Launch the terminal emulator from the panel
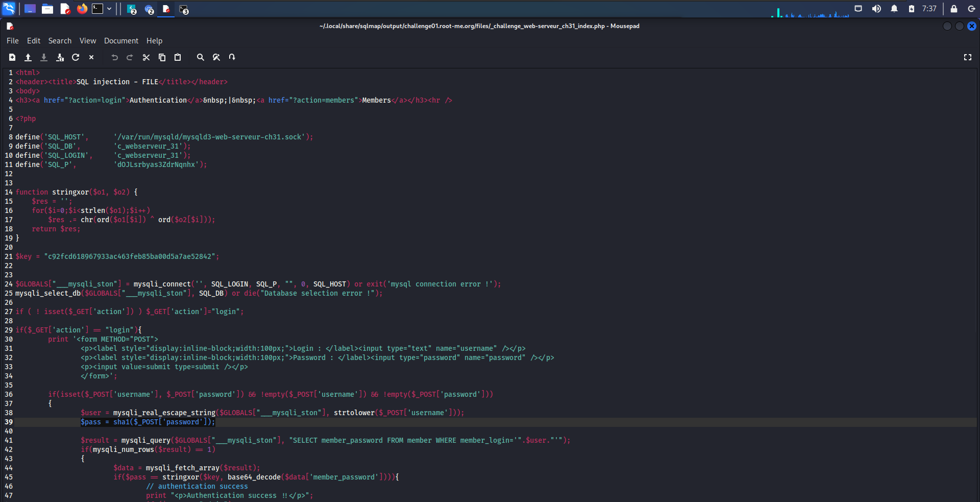 (x=97, y=9)
